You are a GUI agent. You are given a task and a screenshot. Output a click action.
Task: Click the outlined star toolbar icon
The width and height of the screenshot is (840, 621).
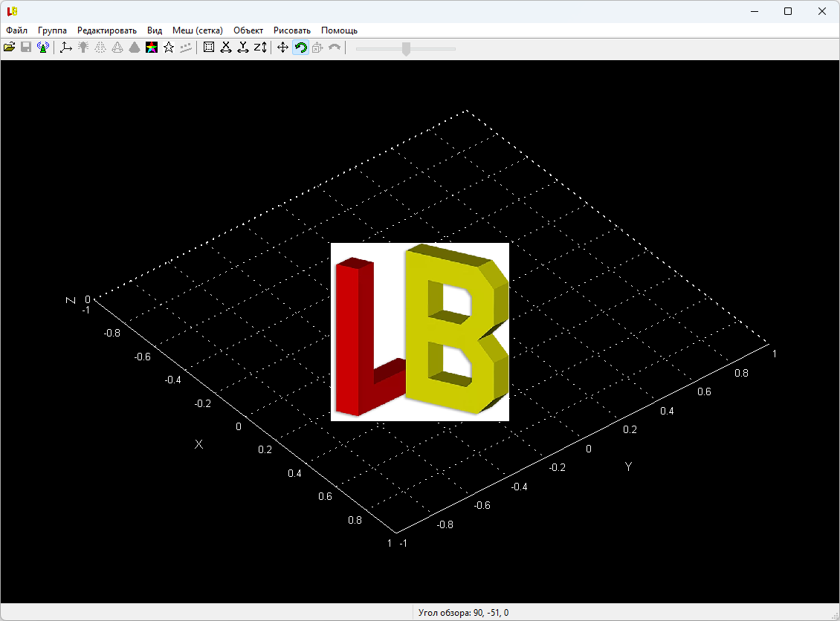coord(169,48)
